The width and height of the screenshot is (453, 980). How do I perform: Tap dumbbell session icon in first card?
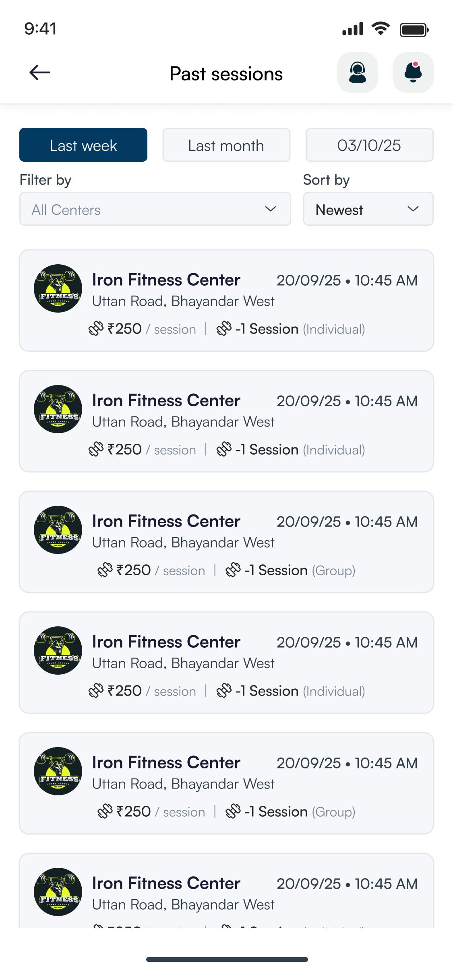(224, 329)
